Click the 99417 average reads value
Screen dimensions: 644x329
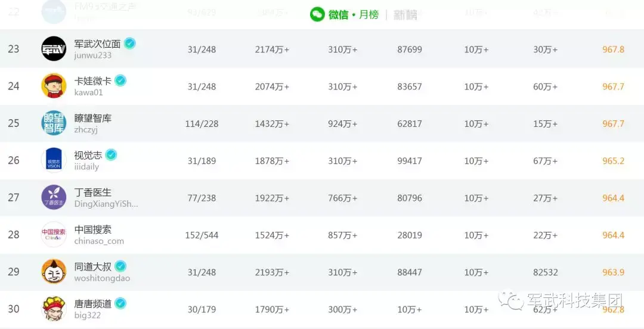pos(410,161)
